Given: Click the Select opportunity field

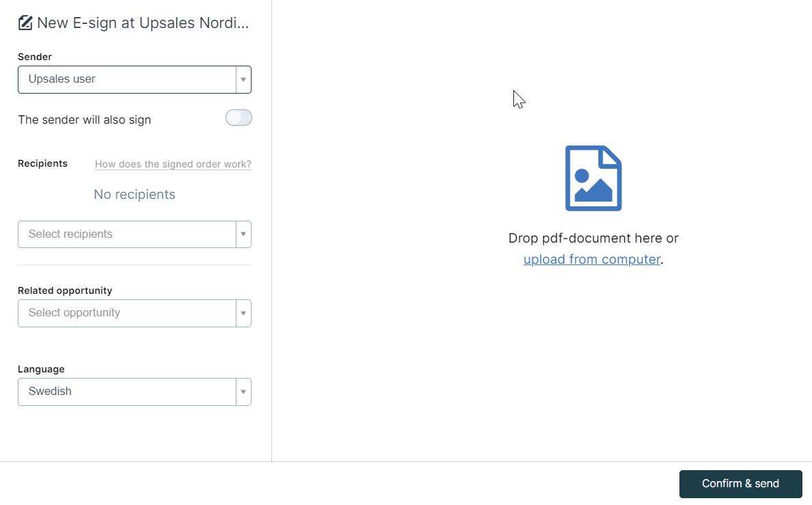Looking at the screenshot, I should [x=127, y=314].
